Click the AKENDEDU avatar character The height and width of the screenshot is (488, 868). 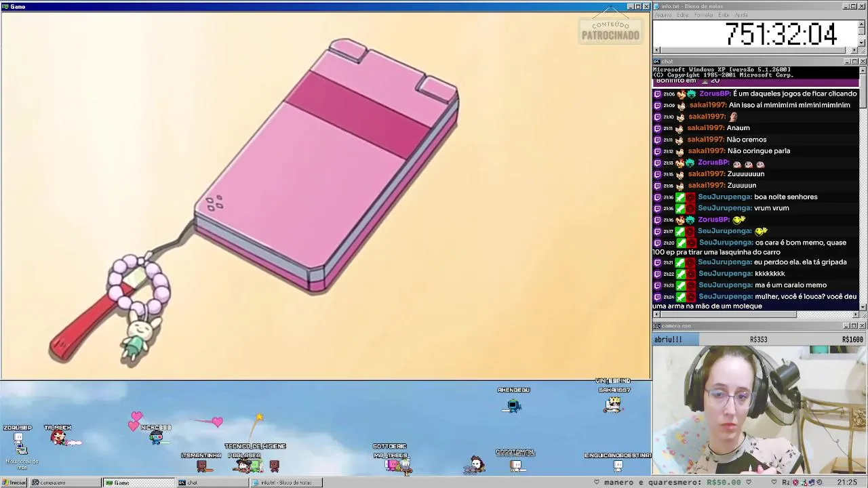point(513,405)
